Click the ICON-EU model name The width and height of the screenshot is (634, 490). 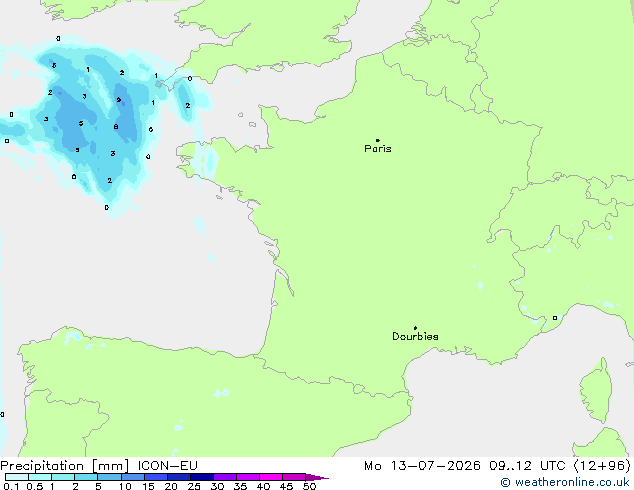pos(167,466)
